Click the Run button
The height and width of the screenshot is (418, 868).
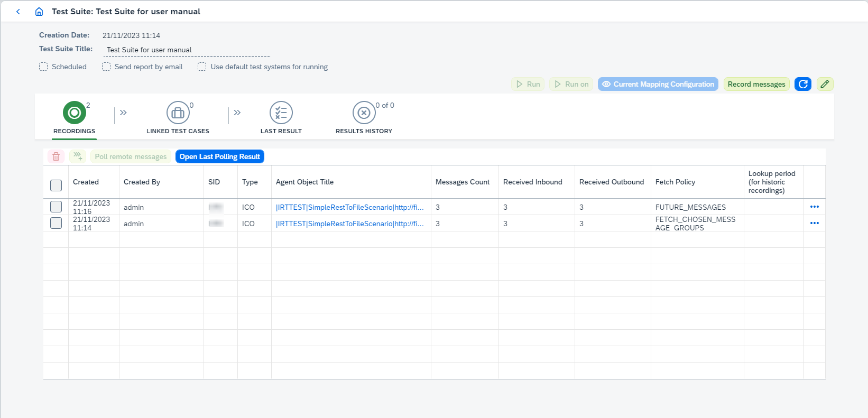528,84
